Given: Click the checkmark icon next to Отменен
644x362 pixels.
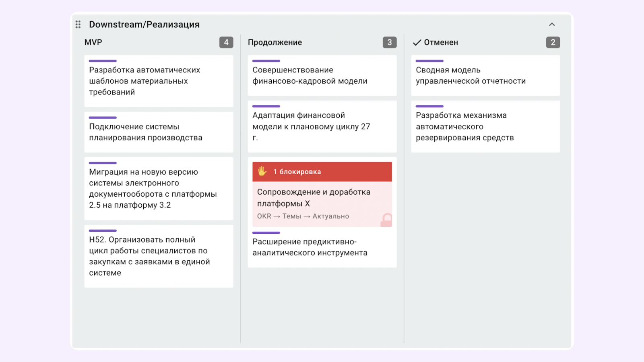Looking at the screenshot, I should pyautogui.click(x=417, y=43).
